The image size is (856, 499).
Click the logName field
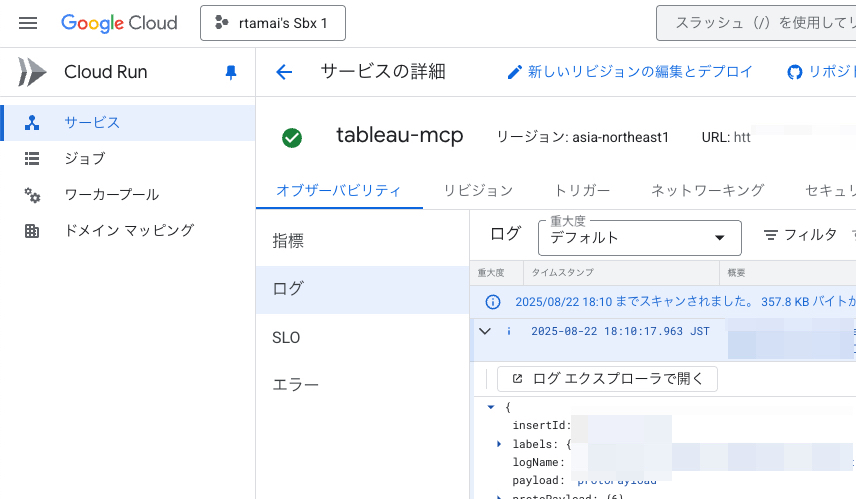[538, 462]
